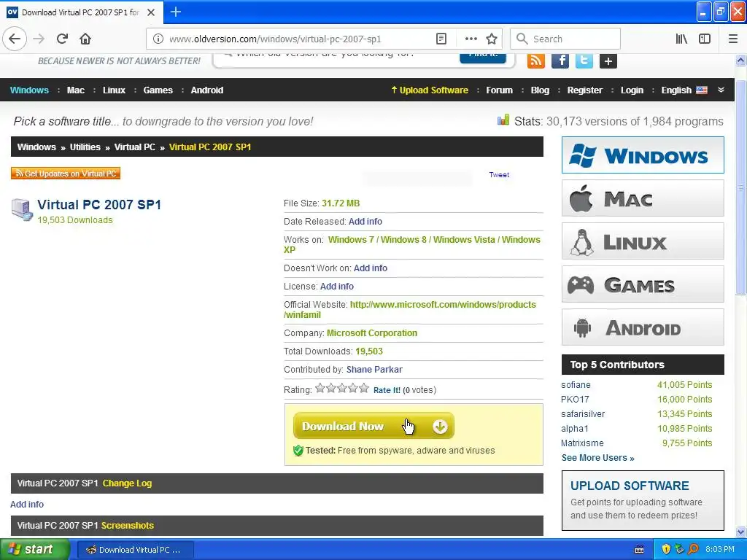The image size is (747, 560).
Task: Open the Microsoft Corporation company link
Action: [x=371, y=332]
